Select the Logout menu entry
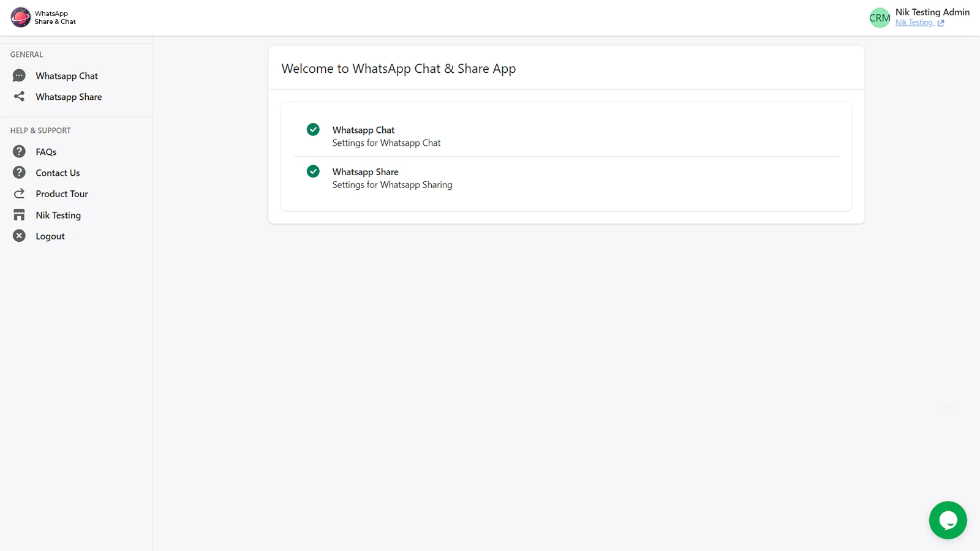980x551 pixels. (50, 236)
